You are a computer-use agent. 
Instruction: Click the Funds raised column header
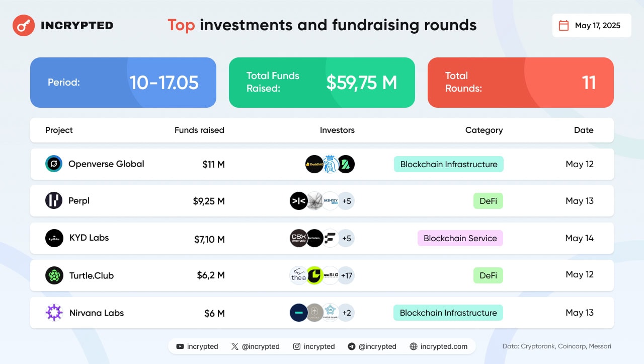199,130
